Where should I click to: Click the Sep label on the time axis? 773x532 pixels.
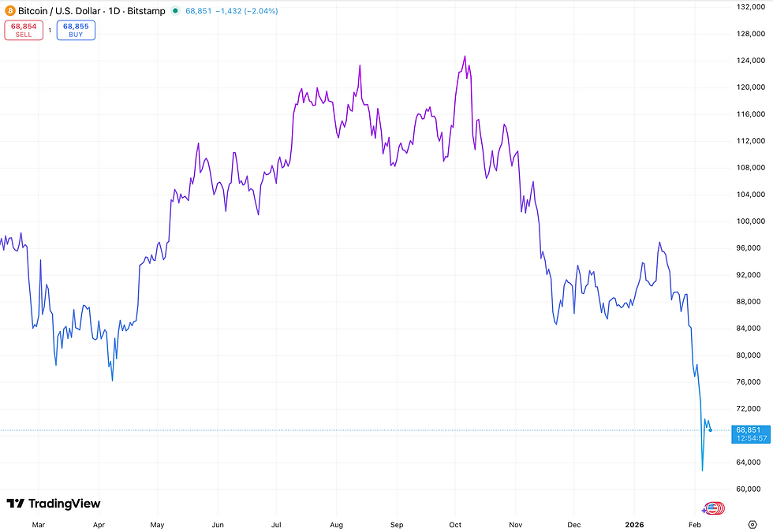point(397,525)
